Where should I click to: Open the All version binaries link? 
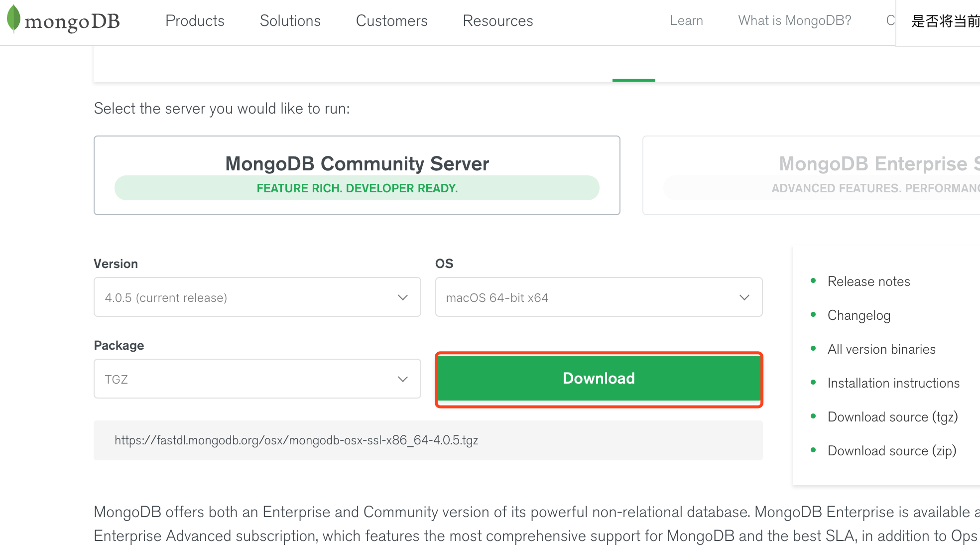(x=881, y=349)
